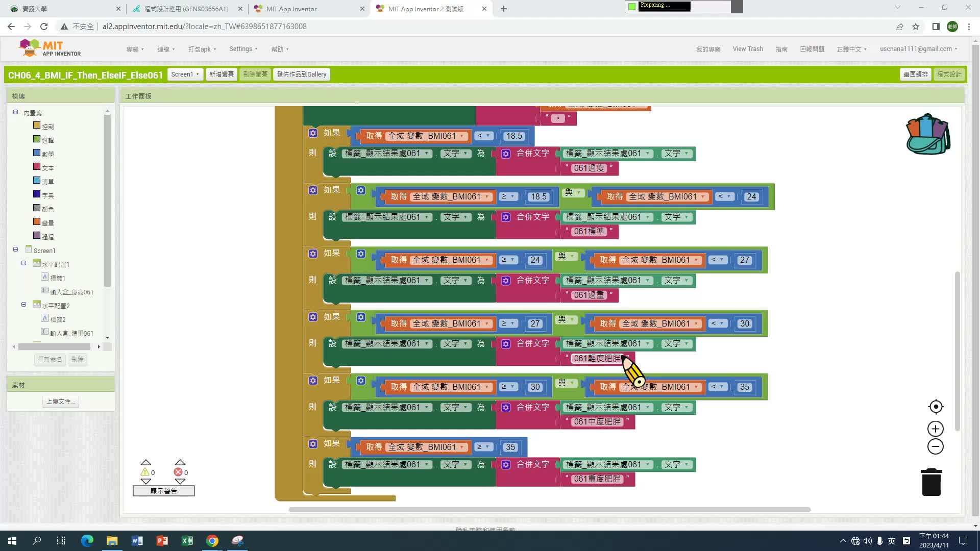Click the 061標準 text string block
This screenshot has height=551, width=980.
coord(589,232)
